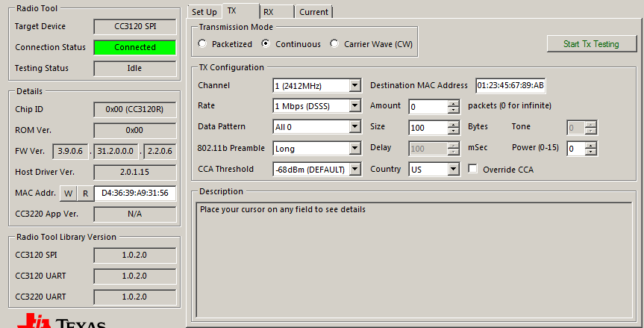Increase the Power value with up arrow
This screenshot has height=328, width=644.
tap(591, 145)
